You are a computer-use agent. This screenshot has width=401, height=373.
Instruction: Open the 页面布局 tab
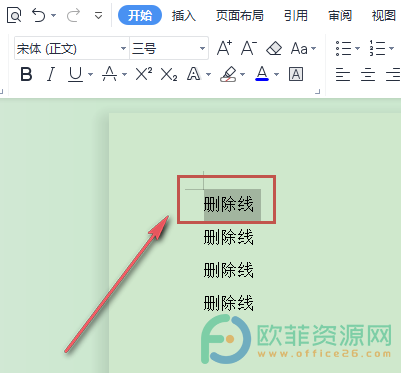tap(239, 15)
